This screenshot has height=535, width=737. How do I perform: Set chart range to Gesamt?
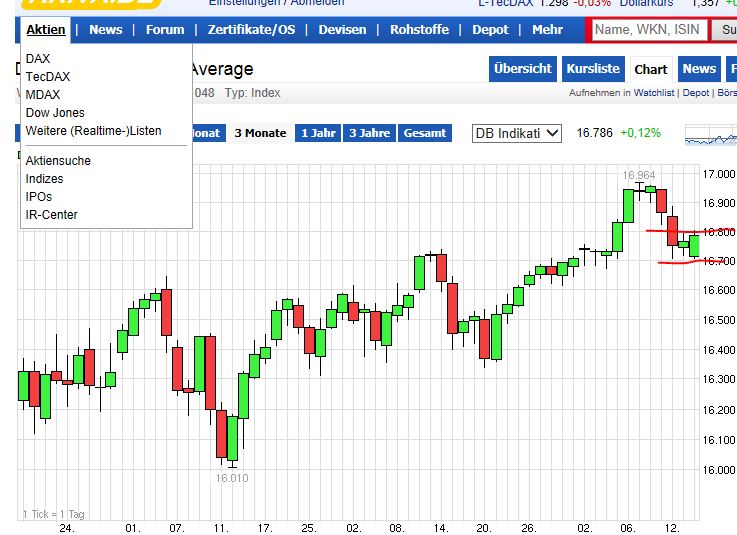(x=425, y=133)
